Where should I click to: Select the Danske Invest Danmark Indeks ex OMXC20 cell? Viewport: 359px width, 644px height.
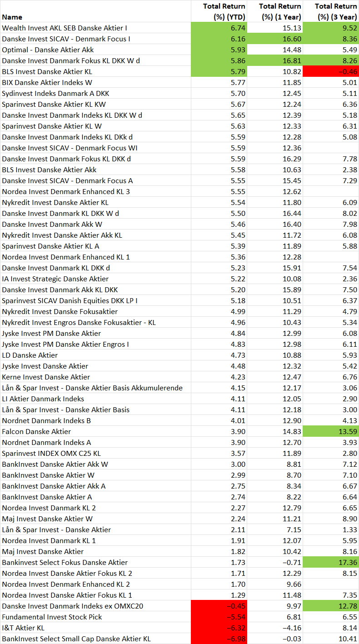coord(96,606)
